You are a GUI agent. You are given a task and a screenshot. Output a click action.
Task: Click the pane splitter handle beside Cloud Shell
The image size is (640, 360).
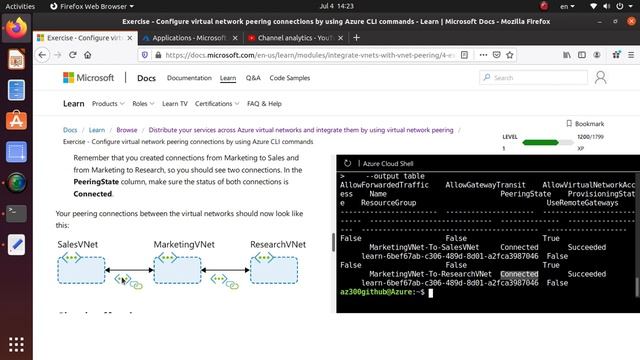click(333, 242)
